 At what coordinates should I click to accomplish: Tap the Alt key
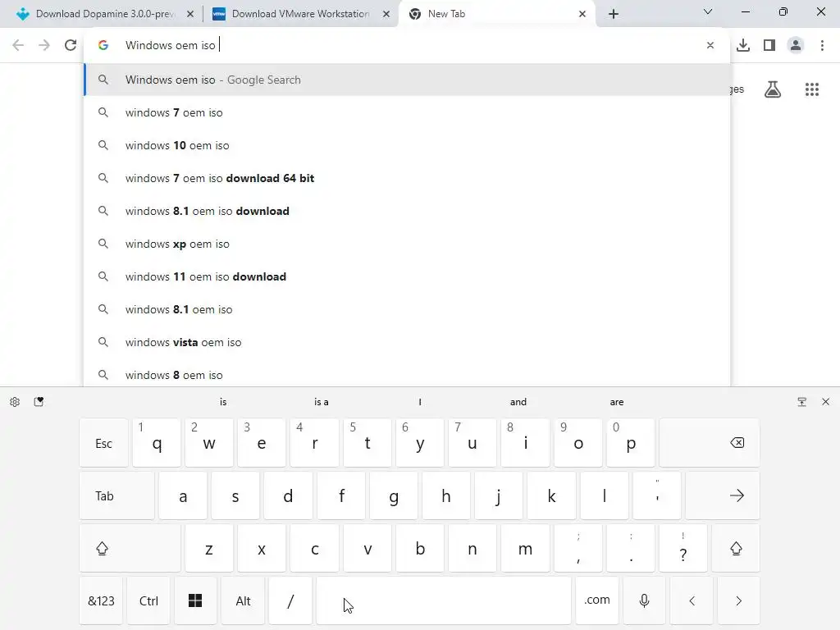point(243,600)
